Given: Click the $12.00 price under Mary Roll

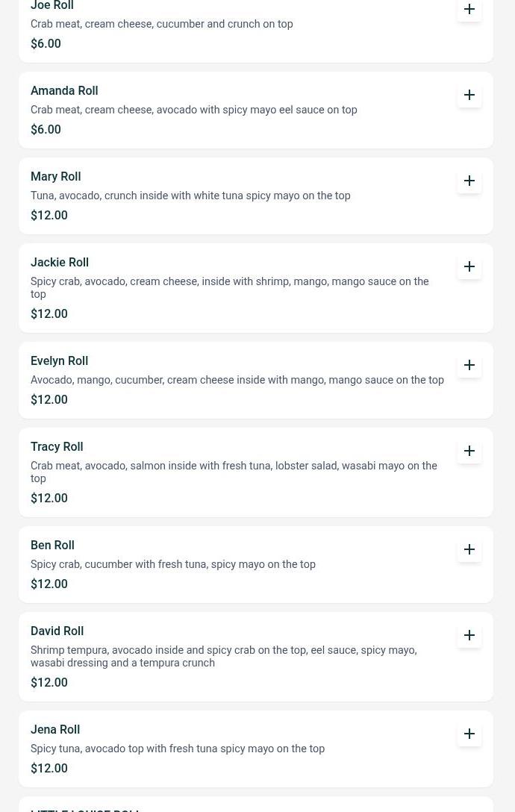Looking at the screenshot, I should point(49,215).
